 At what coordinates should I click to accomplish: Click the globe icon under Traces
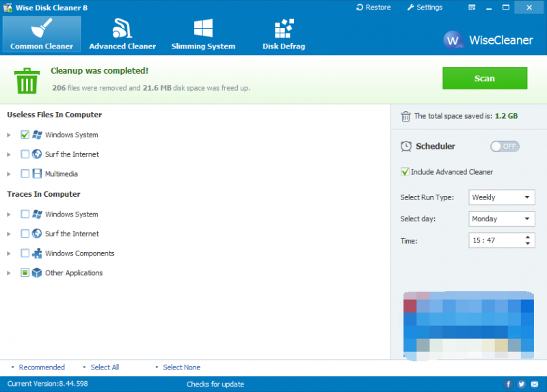click(x=37, y=234)
